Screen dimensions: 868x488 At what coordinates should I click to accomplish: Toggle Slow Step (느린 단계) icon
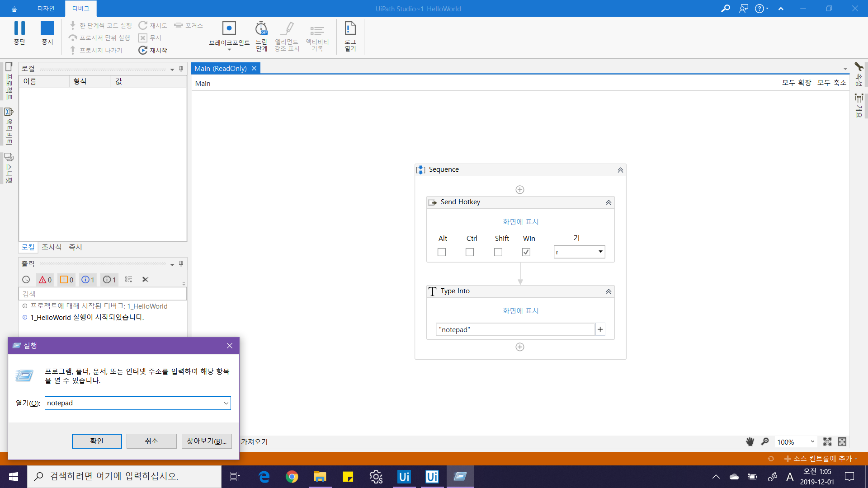point(261,29)
